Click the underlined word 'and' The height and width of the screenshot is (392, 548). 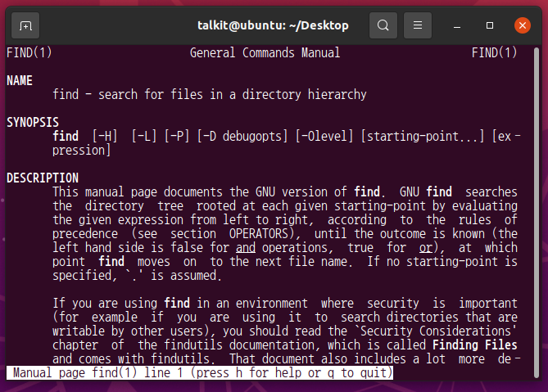(246, 248)
